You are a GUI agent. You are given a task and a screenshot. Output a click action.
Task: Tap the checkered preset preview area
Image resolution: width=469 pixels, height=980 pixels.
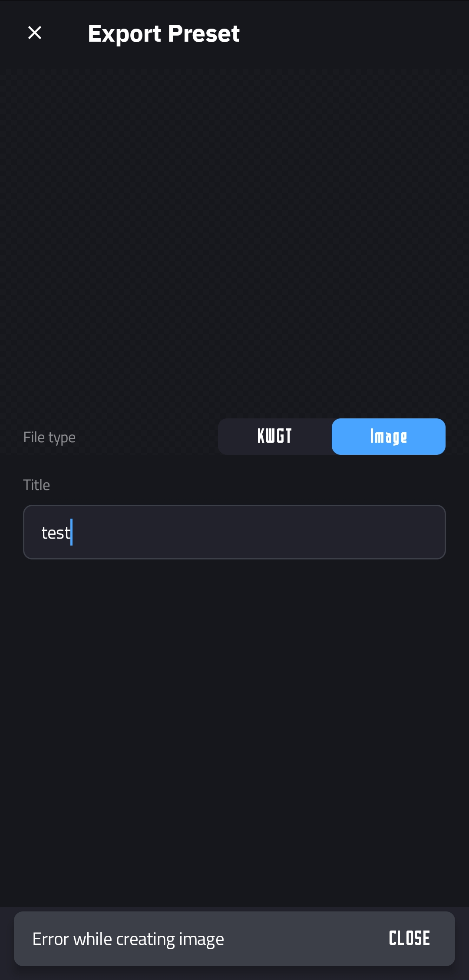[234, 234]
